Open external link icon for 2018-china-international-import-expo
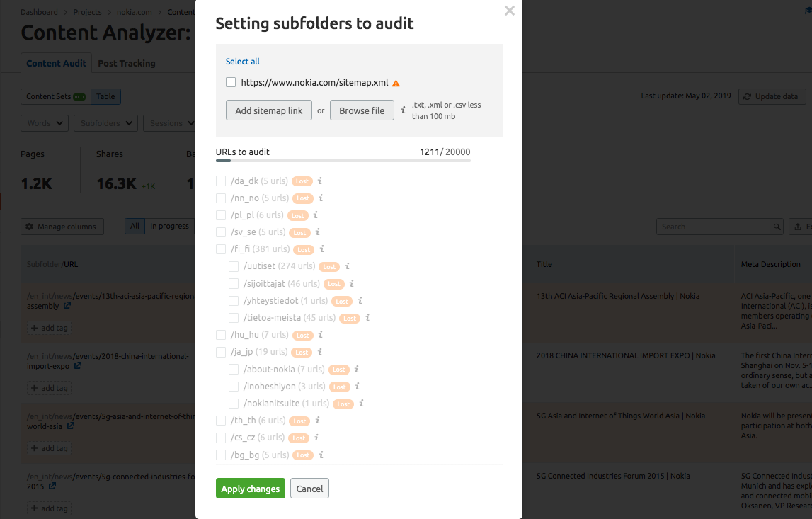 click(x=78, y=365)
